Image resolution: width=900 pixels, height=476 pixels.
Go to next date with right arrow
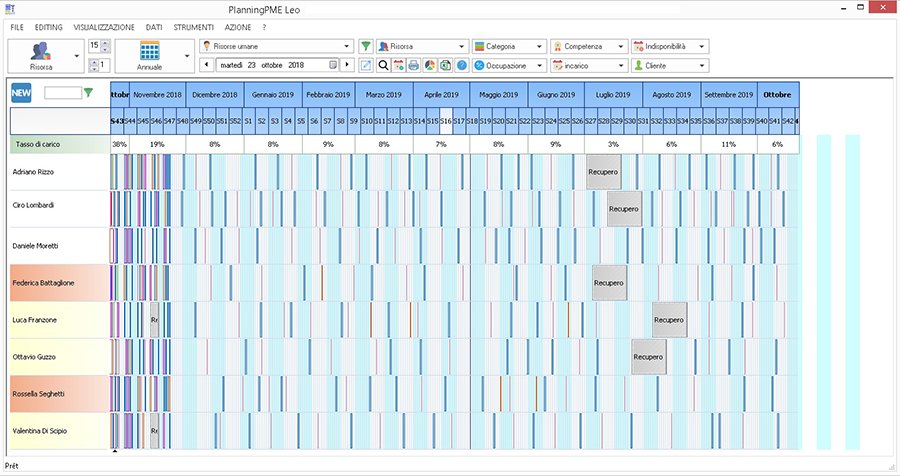pos(348,65)
